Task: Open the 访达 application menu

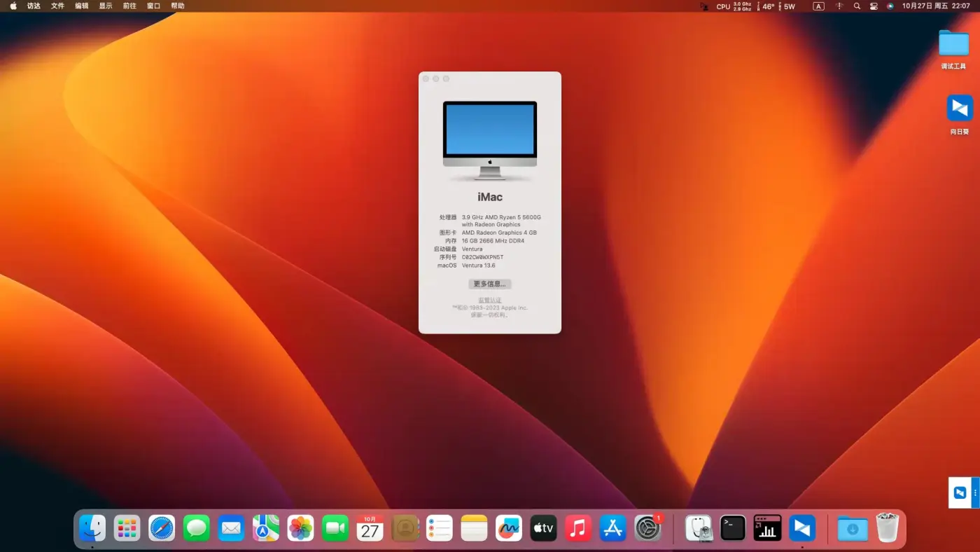Action: (34, 6)
